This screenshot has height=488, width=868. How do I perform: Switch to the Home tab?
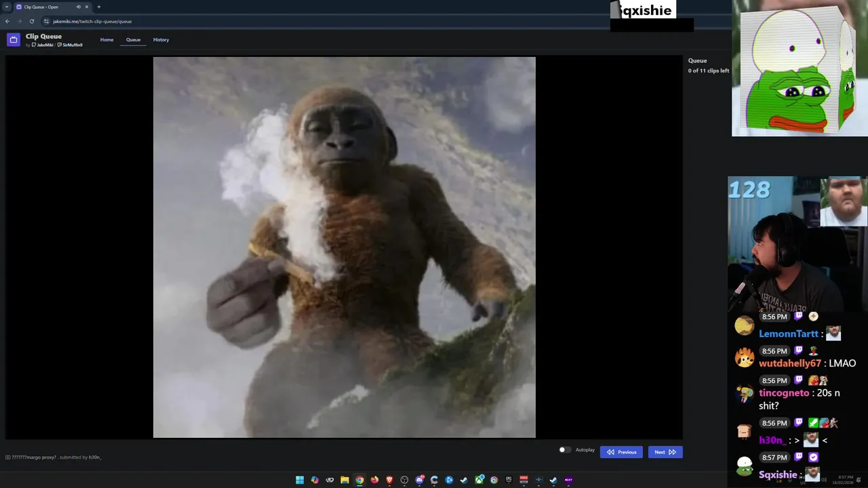106,40
